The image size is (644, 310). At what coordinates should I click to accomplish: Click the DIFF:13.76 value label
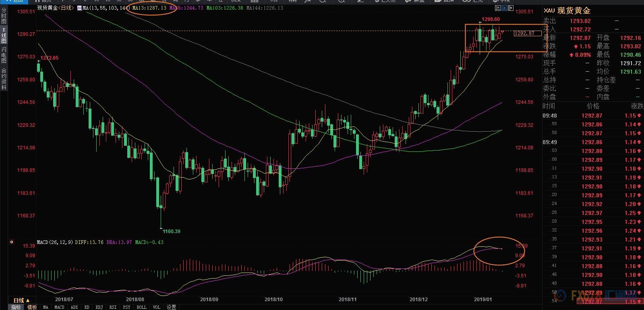pyautogui.click(x=89, y=242)
